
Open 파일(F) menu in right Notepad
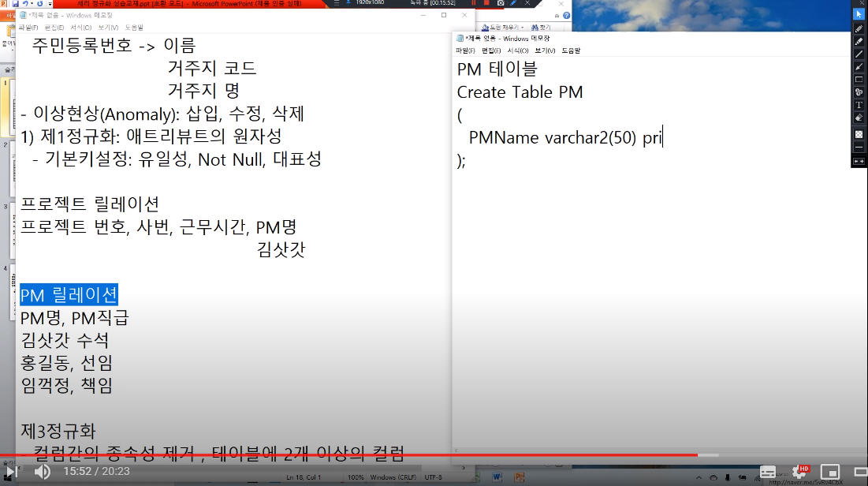click(465, 50)
